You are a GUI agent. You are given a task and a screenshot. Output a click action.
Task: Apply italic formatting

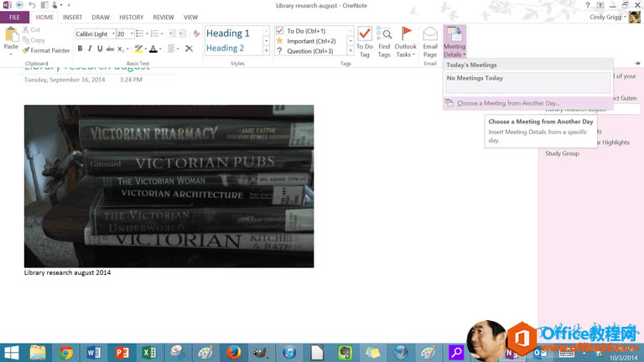(90, 49)
